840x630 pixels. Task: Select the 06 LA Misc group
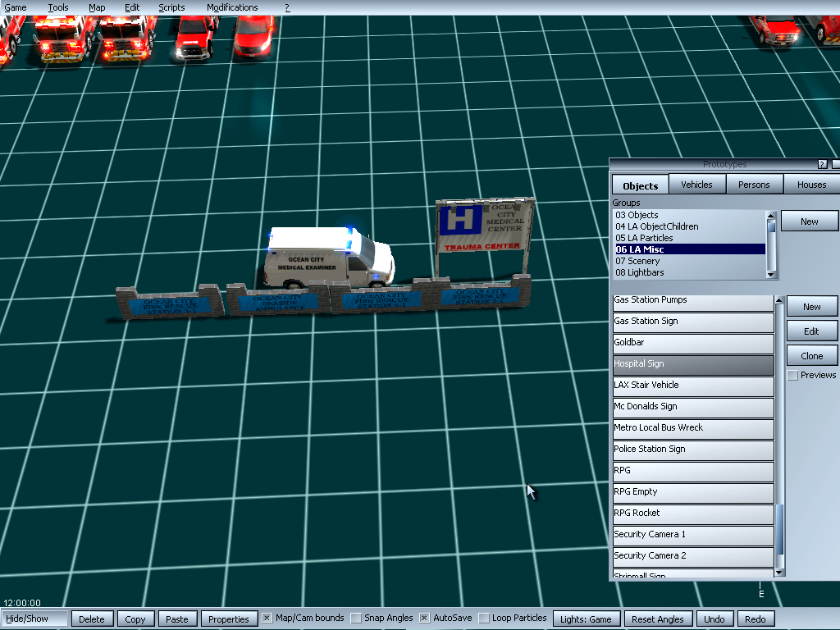[689, 249]
